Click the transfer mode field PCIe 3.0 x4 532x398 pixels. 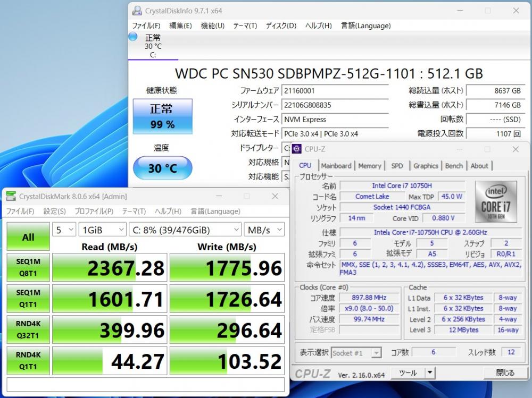coord(335,133)
